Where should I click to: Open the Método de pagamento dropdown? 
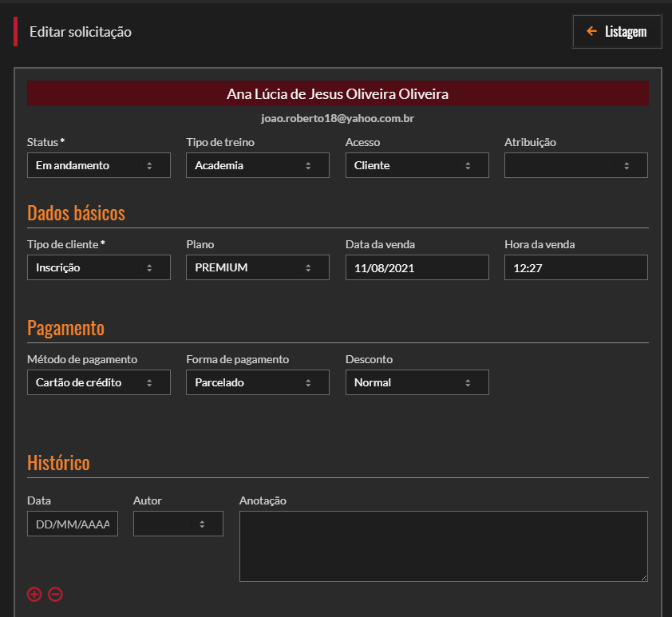(x=98, y=382)
